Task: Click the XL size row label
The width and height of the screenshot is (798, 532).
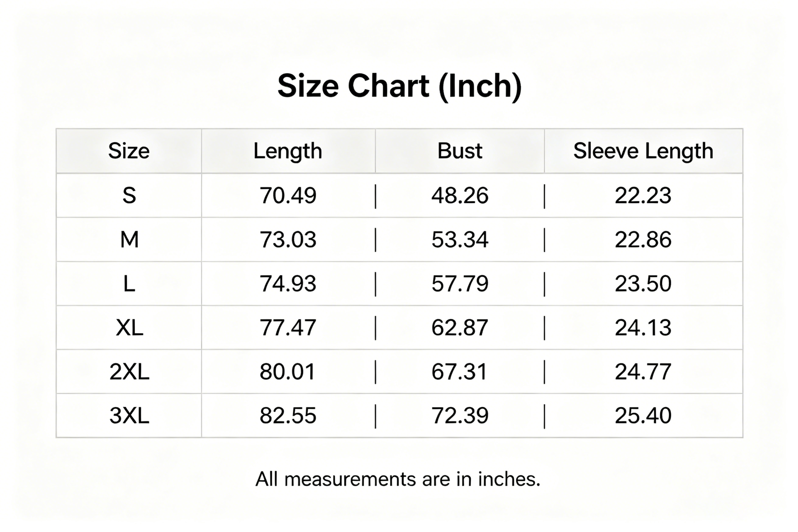Action: (x=129, y=328)
